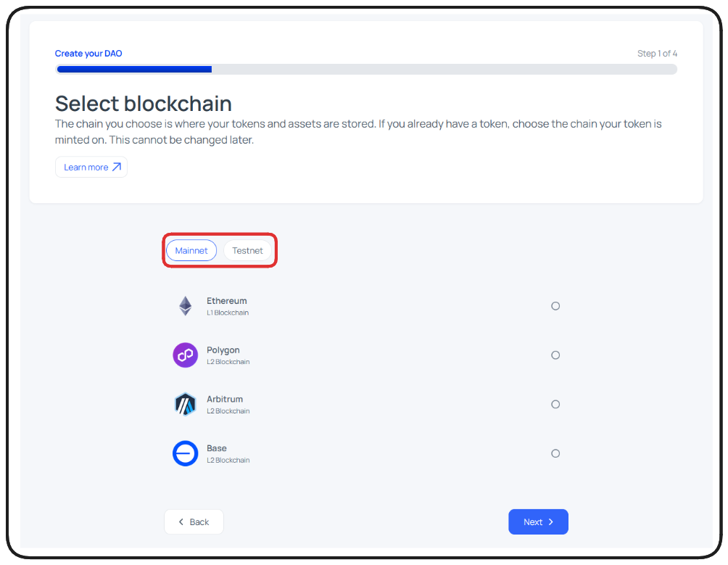Click the Ethereum logo icon
Image resolution: width=728 pixels, height=565 pixels.
click(x=186, y=306)
